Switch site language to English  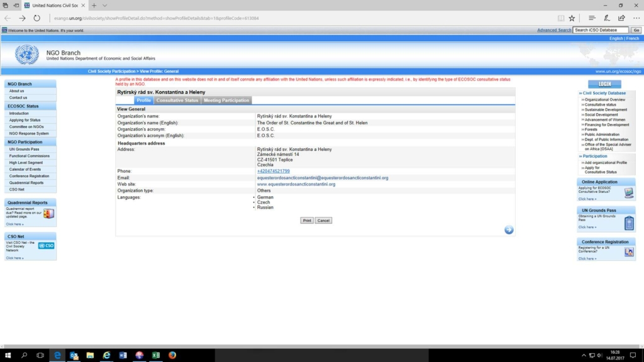616,38
